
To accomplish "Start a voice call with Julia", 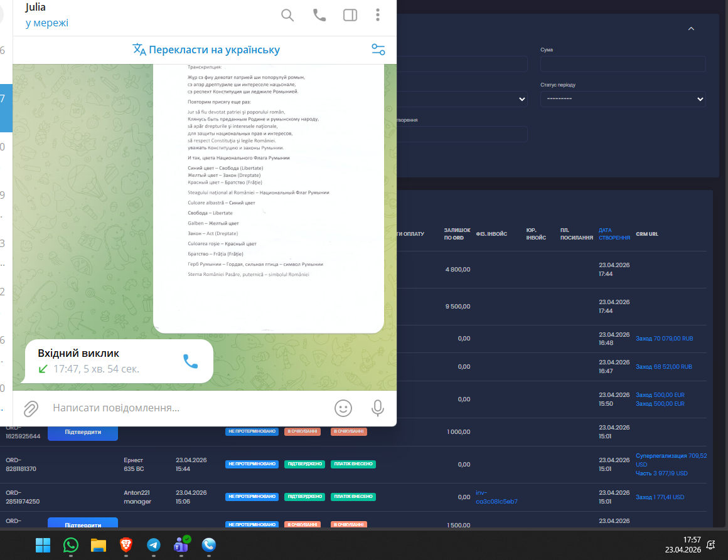I will (x=319, y=15).
